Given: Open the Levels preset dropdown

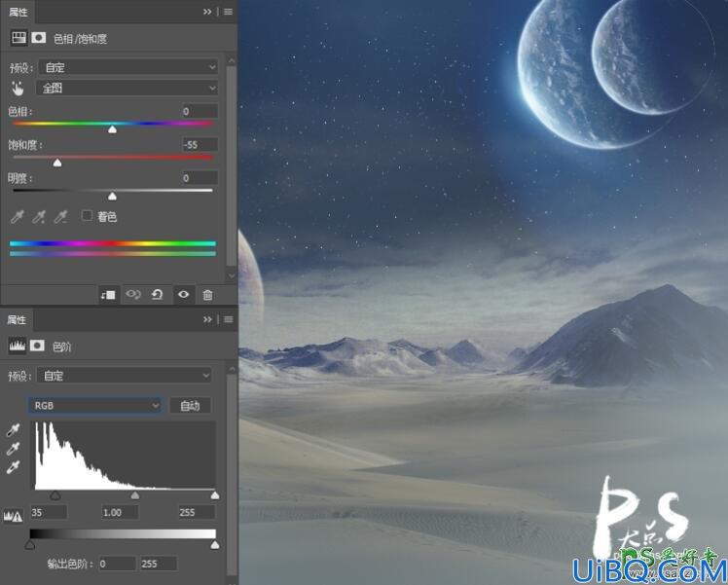Looking at the screenshot, I should point(124,375).
